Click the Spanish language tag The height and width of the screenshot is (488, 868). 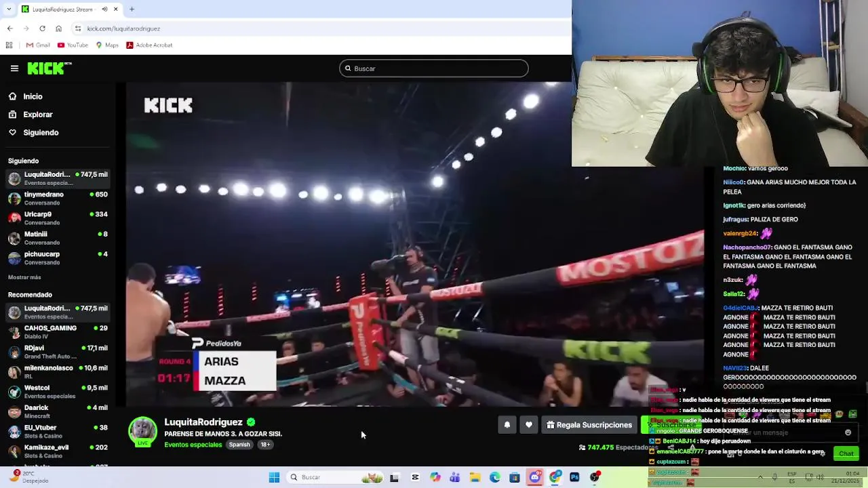tap(239, 445)
